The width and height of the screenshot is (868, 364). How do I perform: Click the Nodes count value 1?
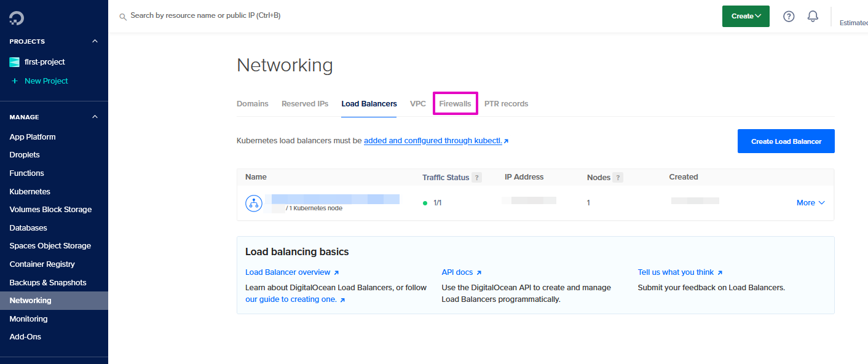[x=588, y=203]
